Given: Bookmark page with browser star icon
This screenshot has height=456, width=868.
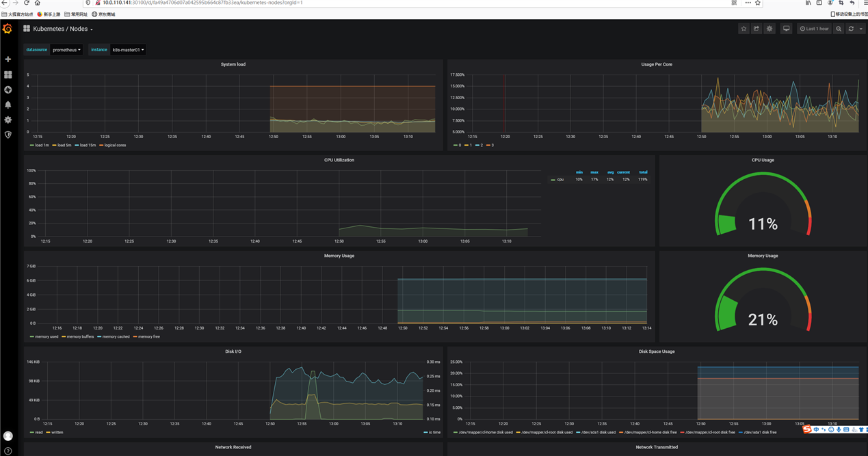Looking at the screenshot, I should (x=758, y=3).
